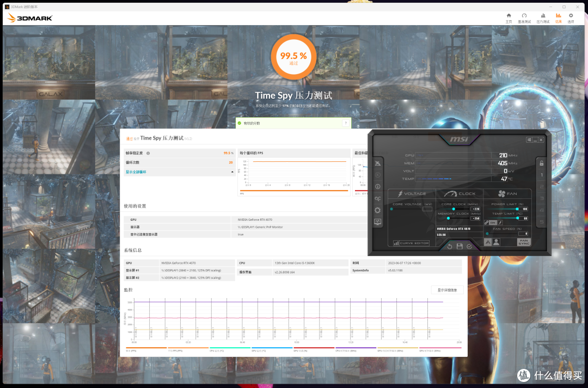The width and height of the screenshot is (588, 388).
Task: Click fan user-defined profile icon
Action: click(x=496, y=242)
